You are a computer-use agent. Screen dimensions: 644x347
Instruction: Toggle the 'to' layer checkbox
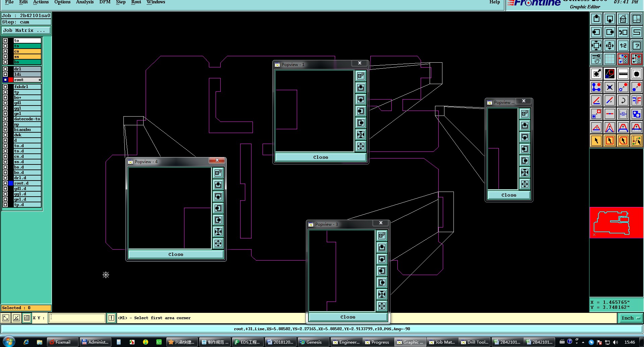tap(5, 41)
